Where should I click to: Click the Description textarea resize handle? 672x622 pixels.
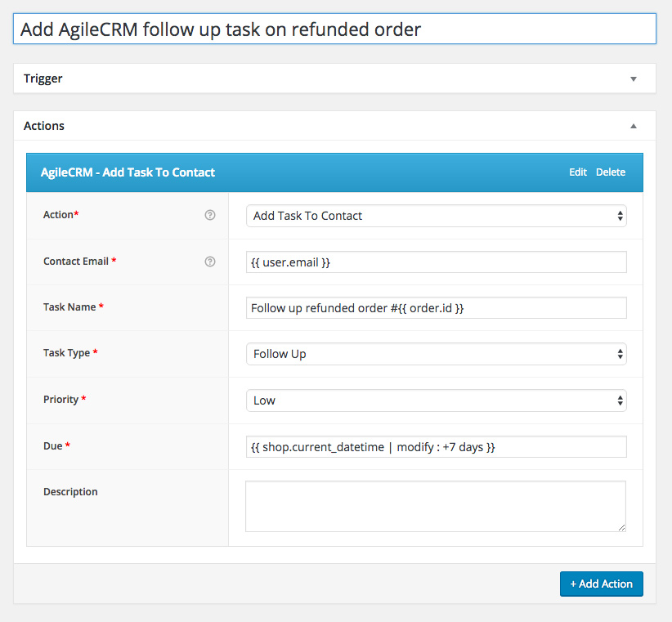(x=621, y=528)
